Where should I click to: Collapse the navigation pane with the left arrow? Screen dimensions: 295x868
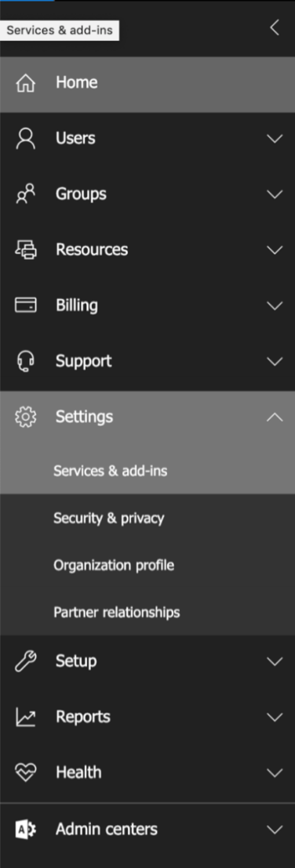[x=274, y=27]
